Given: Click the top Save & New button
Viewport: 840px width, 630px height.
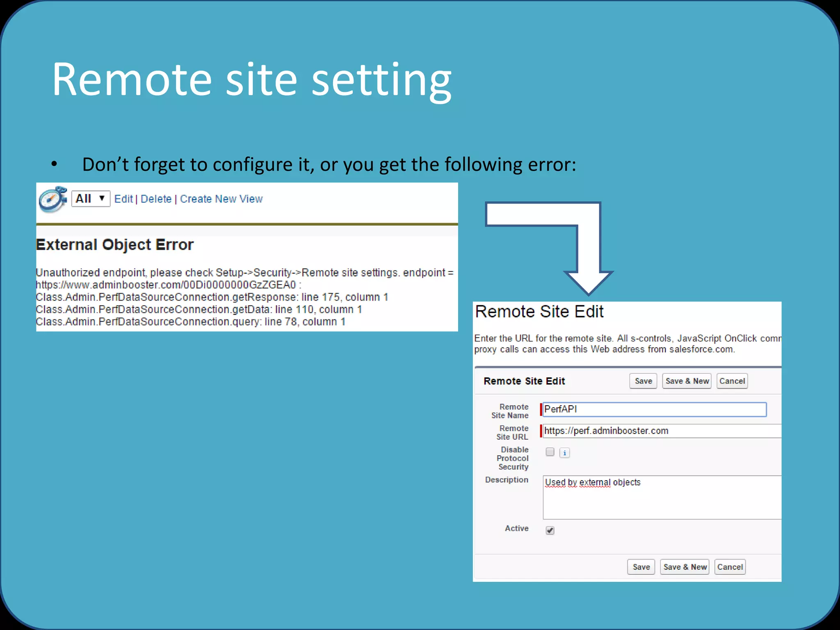Looking at the screenshot, I should tap(687, 381).
